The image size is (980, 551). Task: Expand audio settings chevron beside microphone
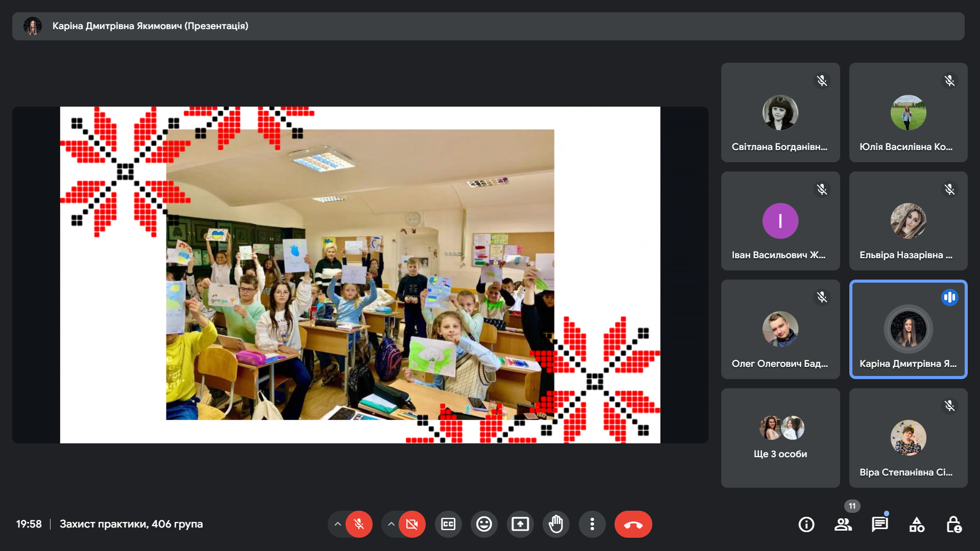(x=337, y=524)
